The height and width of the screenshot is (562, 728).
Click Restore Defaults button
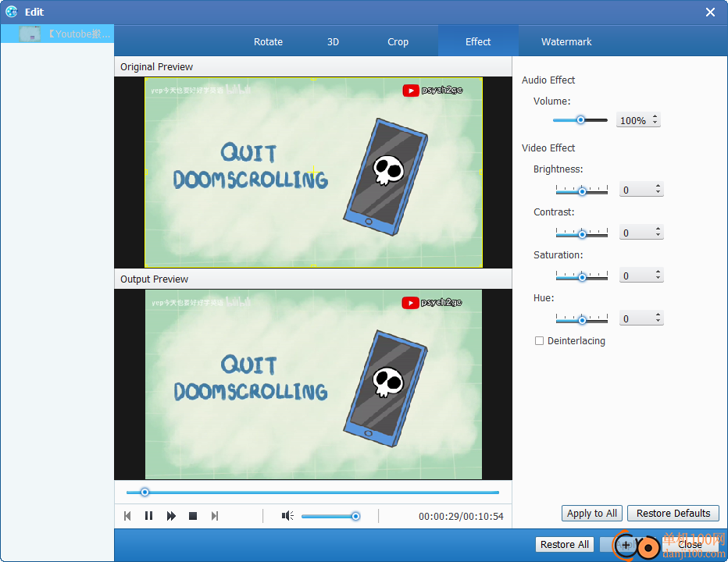tap(673, 514)
